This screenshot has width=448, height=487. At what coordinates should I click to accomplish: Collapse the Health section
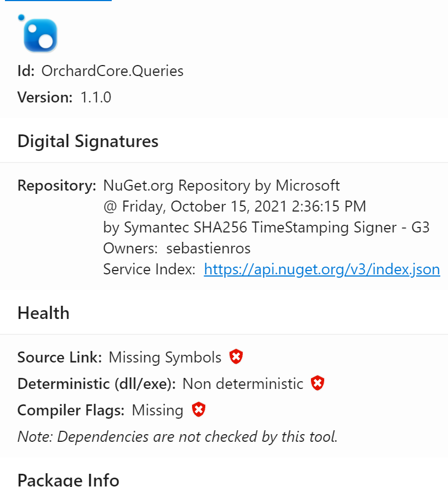click(43, 313)
